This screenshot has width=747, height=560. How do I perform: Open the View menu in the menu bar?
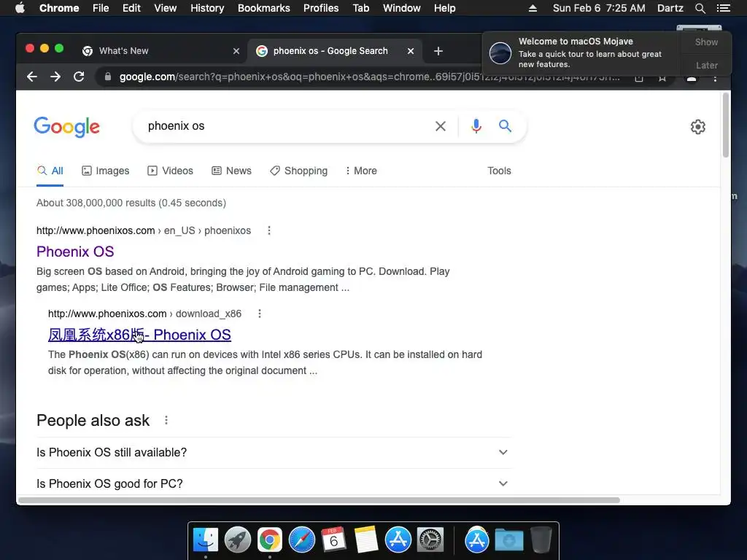166,8
